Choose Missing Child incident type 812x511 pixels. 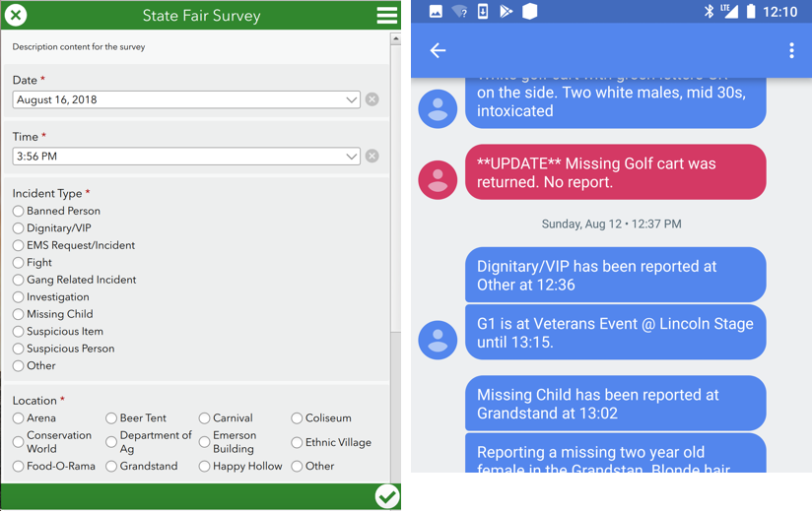pos(18,314)
